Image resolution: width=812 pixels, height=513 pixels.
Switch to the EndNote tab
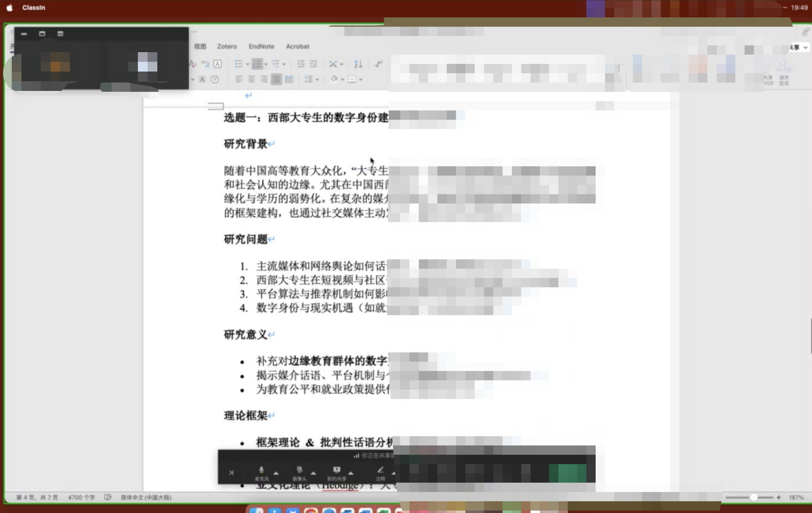(261, 46)
